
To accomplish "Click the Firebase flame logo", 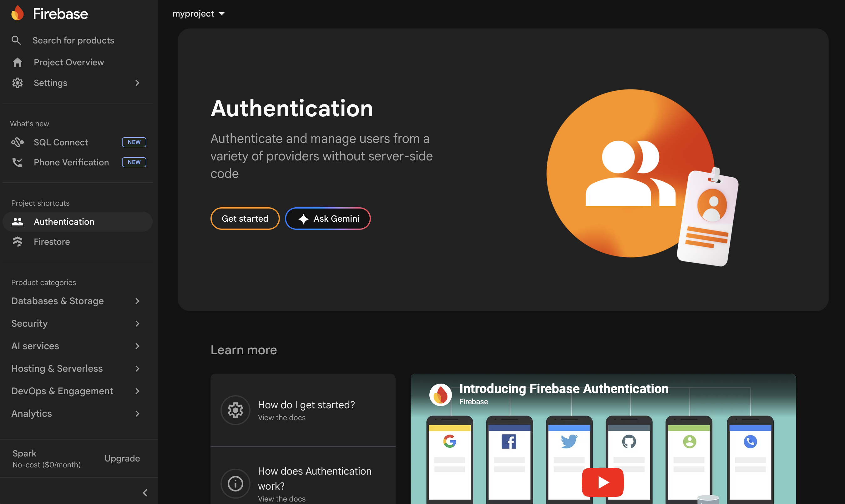I will (17, 13).
